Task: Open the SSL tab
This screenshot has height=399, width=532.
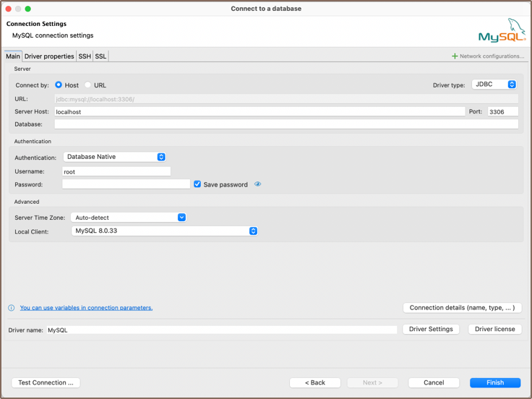Action: [x=100, y=56]
